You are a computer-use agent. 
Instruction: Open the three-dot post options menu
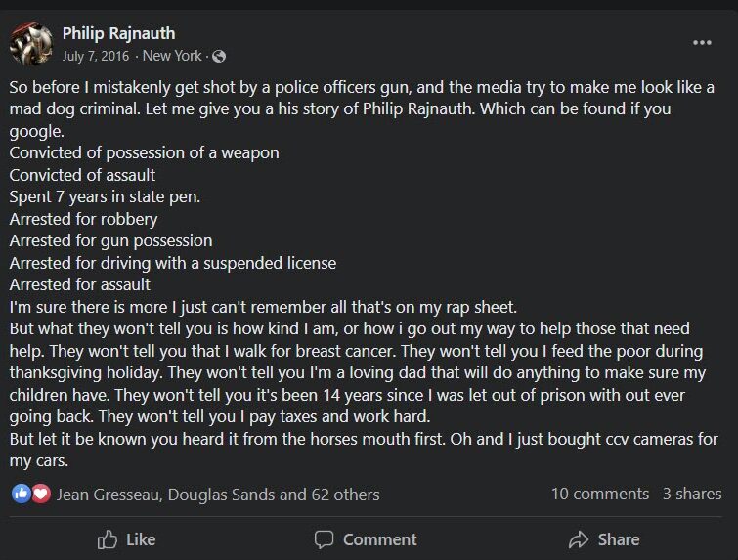pyautogui.click(x=702, y=43)
